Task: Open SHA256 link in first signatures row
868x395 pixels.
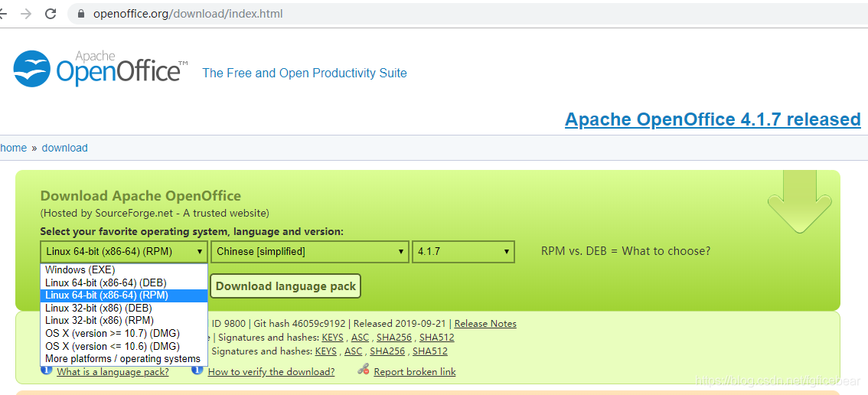Action: tap(394, 338)
